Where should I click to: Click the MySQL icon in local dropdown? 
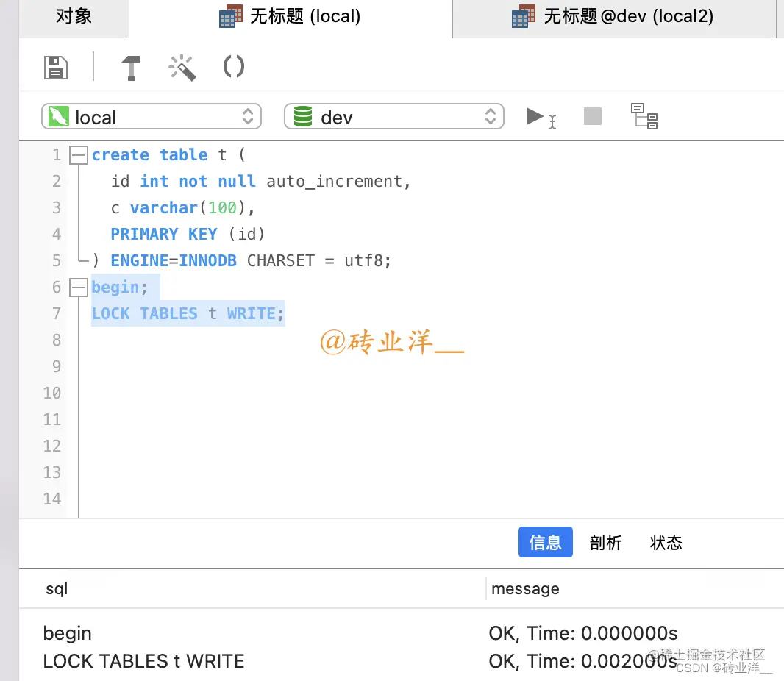58,117
